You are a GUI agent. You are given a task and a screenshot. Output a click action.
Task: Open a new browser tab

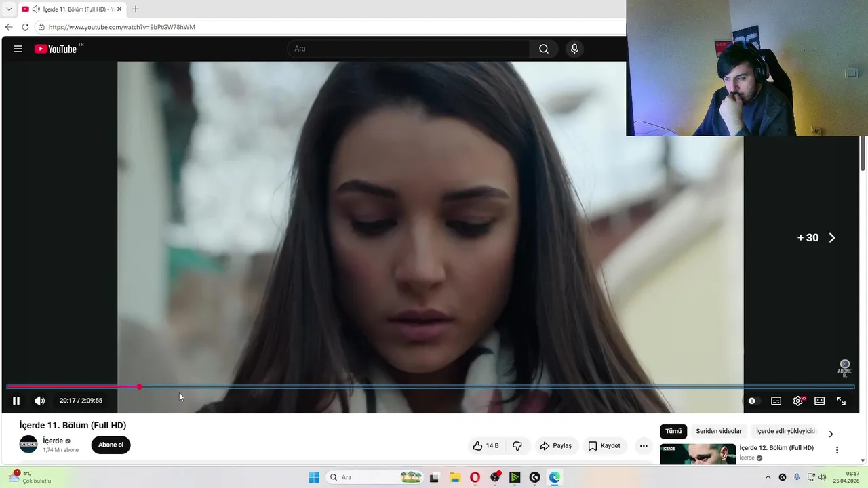(136, 9)
